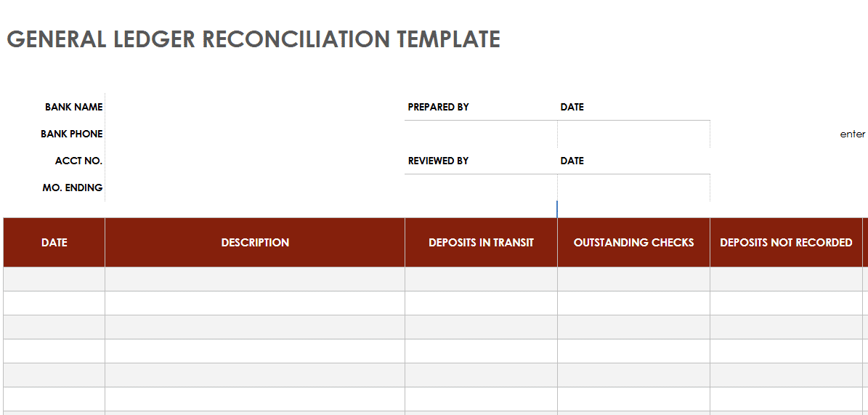Click the Reviewed By name field

(x=481, y=188)
